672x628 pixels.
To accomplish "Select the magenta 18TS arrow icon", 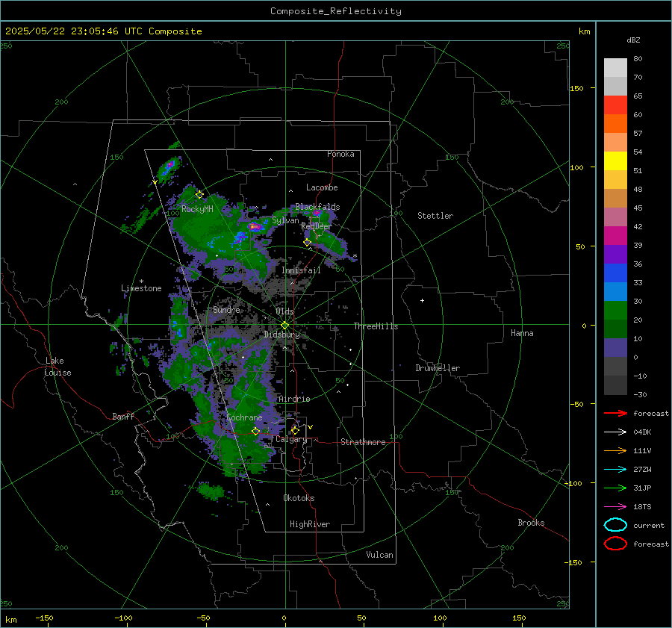I will coord(615,507).
